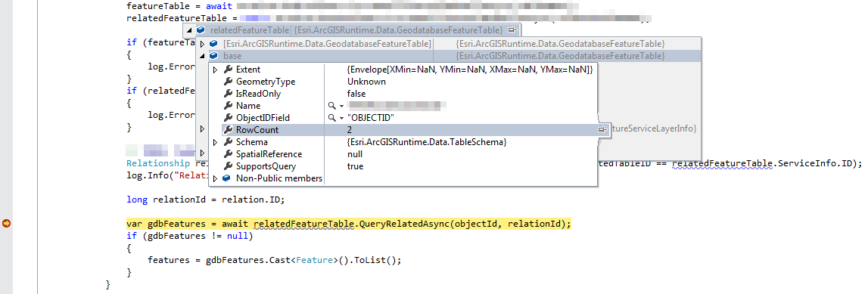
Task: Pin the RowCount value to source
Action: pyautogui.click(x=602, y=130)
